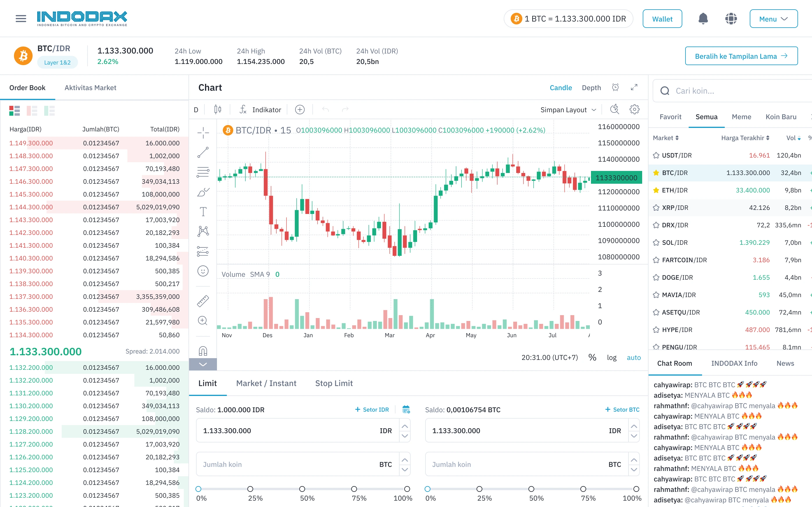Click Setor BTC link
Screen dimensions: 812x507
pyautogui.click(x=622, y=409)
